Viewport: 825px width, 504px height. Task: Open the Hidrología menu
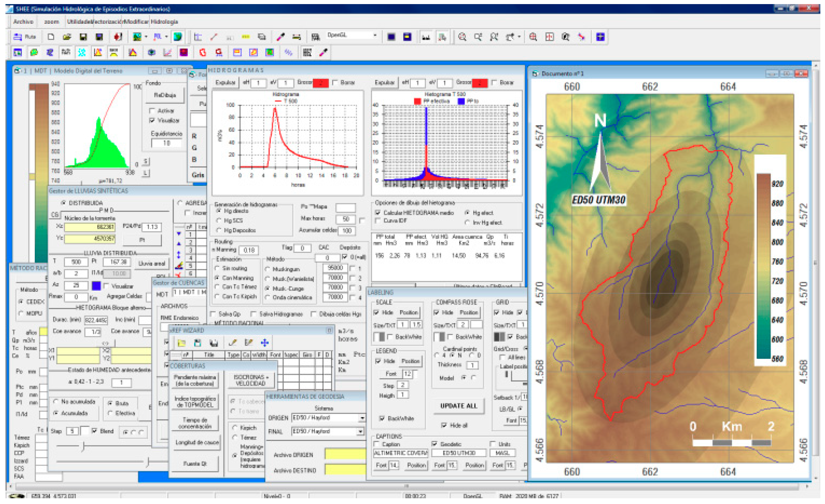point(164,22)
